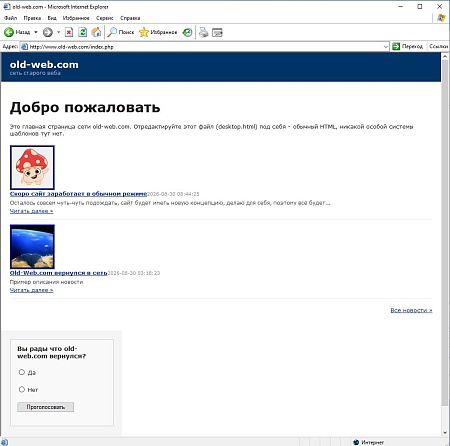450x446 pixels.
Task: Click the Back (Назад) arrow icon
Action: pos(9,32)
